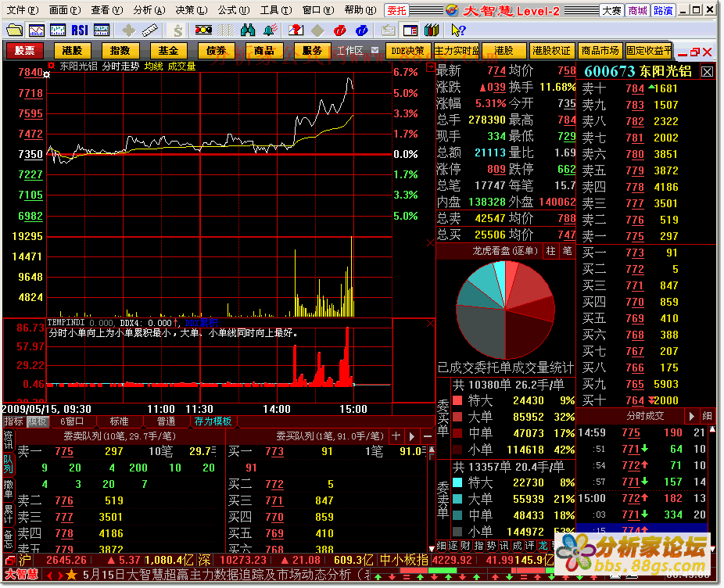Toggle 成交量 volume legend
Image resolution: width=724 pixels, height=588 pixels.
click(x=181, y=66)
